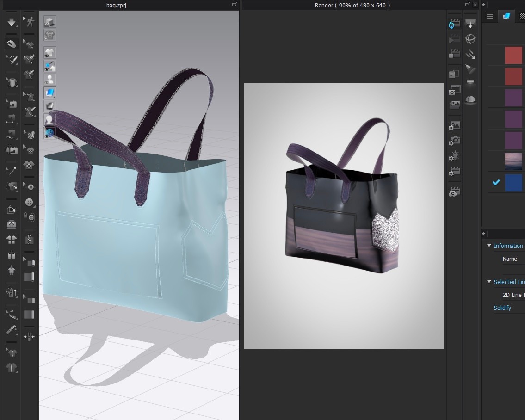Start final render with clapperboard sync icon
Screen dimensions: 525x420
tap(454, 24)
